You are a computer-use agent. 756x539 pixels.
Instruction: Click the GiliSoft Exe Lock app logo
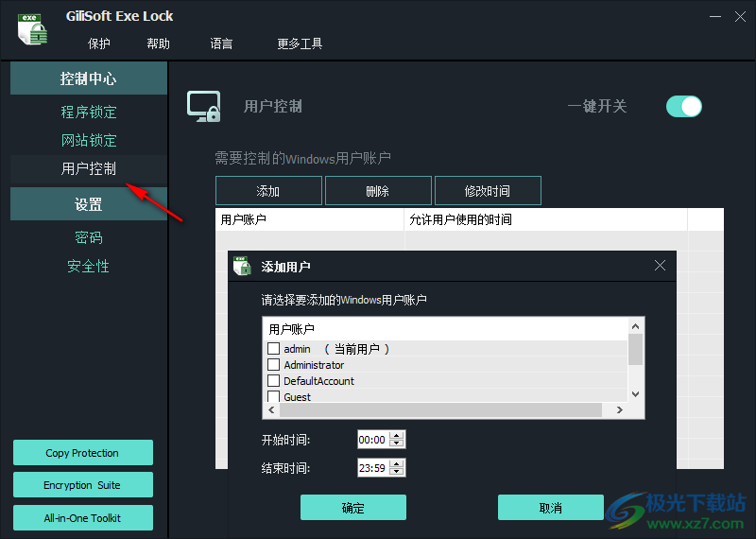coord(32,28)
